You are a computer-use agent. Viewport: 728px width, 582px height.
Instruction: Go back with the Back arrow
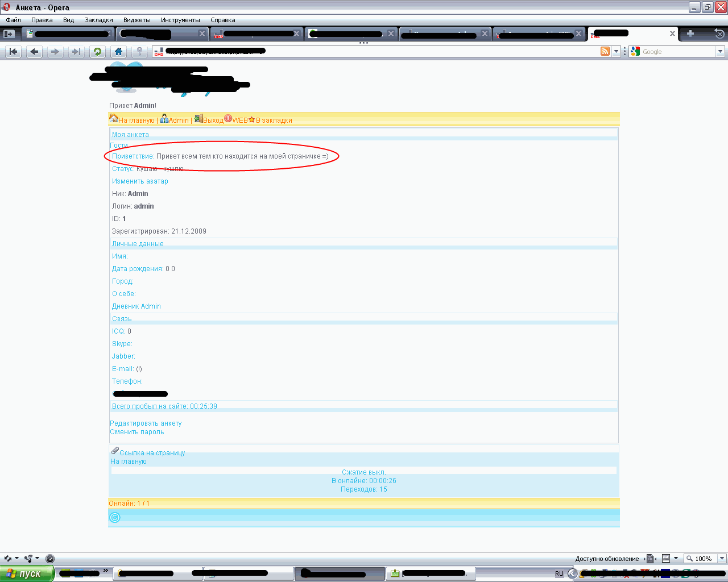pyautogui.click(x=35, y=52)
